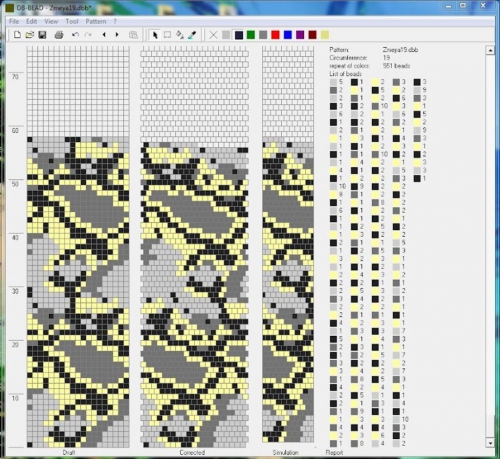500x459 pixels.
Task: Open the File menu
Action: (x=14, y=21)
